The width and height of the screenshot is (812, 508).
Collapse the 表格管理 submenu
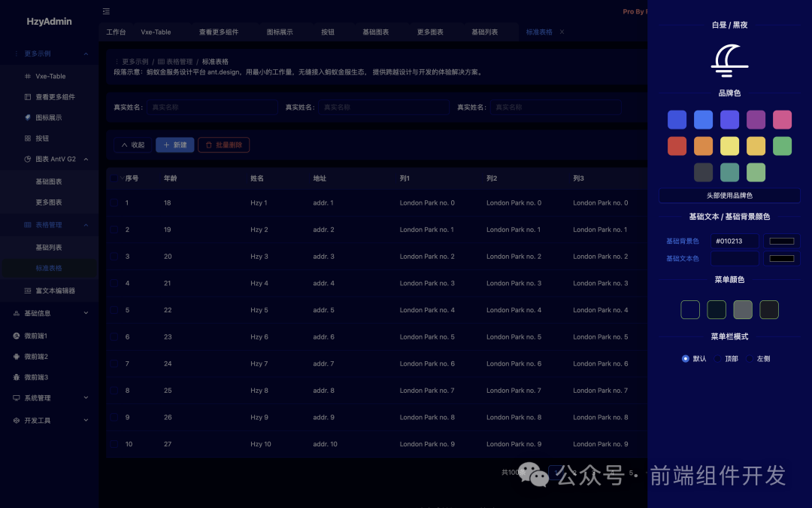86,225
